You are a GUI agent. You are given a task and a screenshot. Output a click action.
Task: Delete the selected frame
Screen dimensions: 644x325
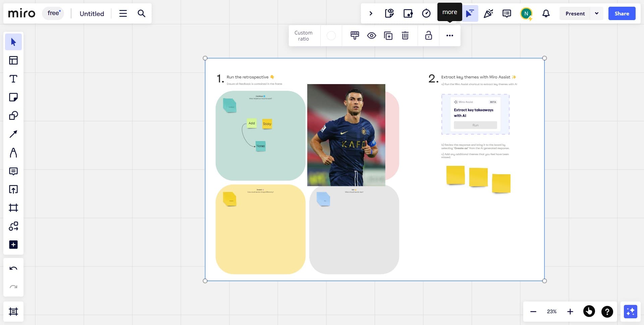pos(405,36)
